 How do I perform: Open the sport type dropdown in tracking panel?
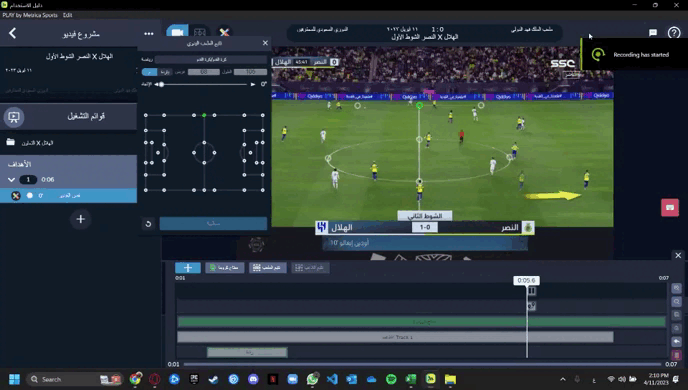coord(211,59)
